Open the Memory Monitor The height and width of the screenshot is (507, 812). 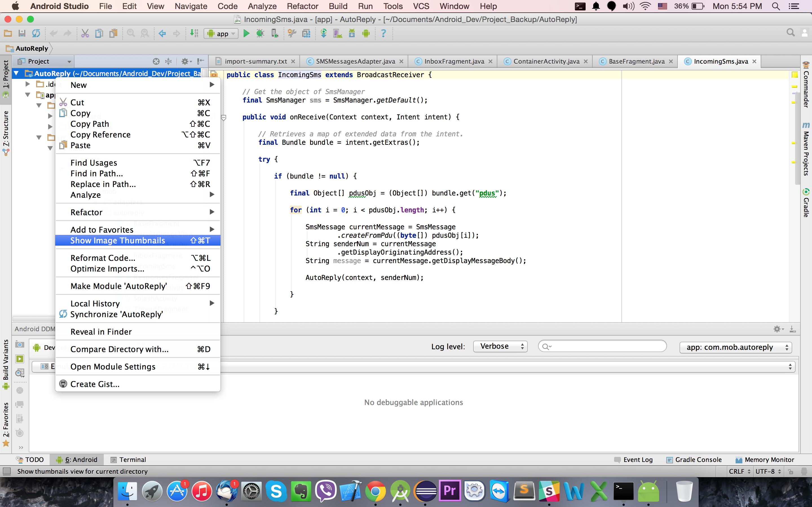[x=768, y=459]
